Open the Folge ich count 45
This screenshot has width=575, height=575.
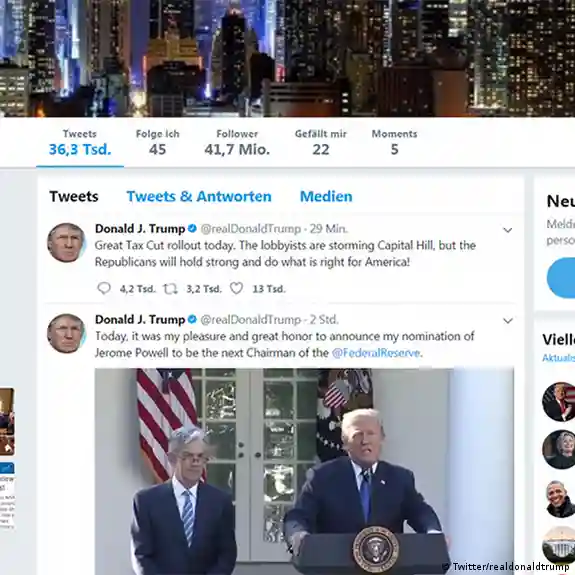pyautogui.click(x=158, y=143)
